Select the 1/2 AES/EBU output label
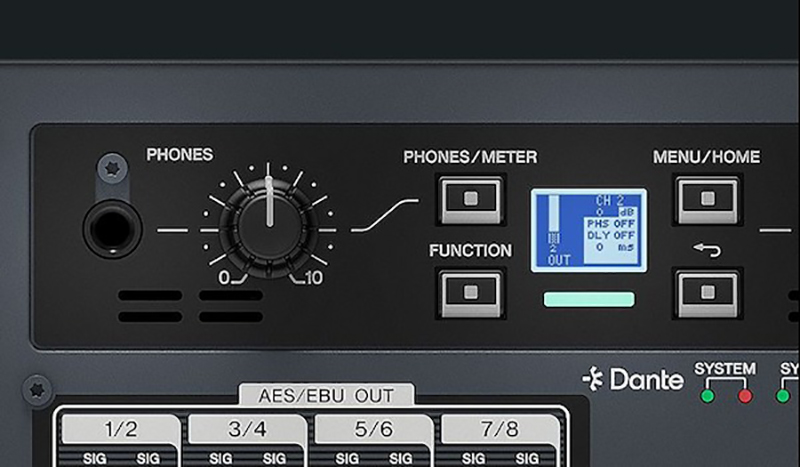The height and width of the screenshot is (467, 800). point(120,429)
